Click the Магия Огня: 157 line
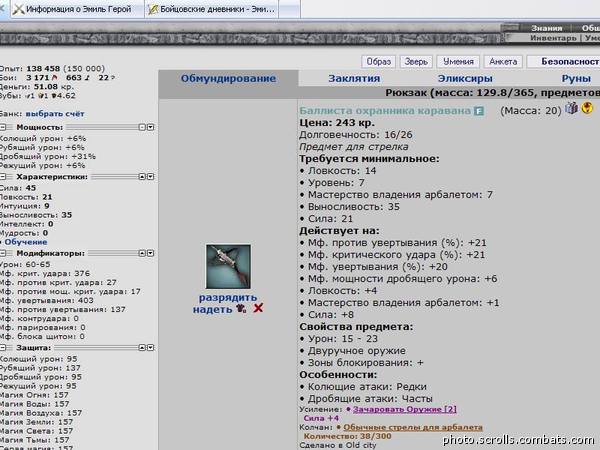The height and width of the screenshot is (450, 600). [34, 395]
